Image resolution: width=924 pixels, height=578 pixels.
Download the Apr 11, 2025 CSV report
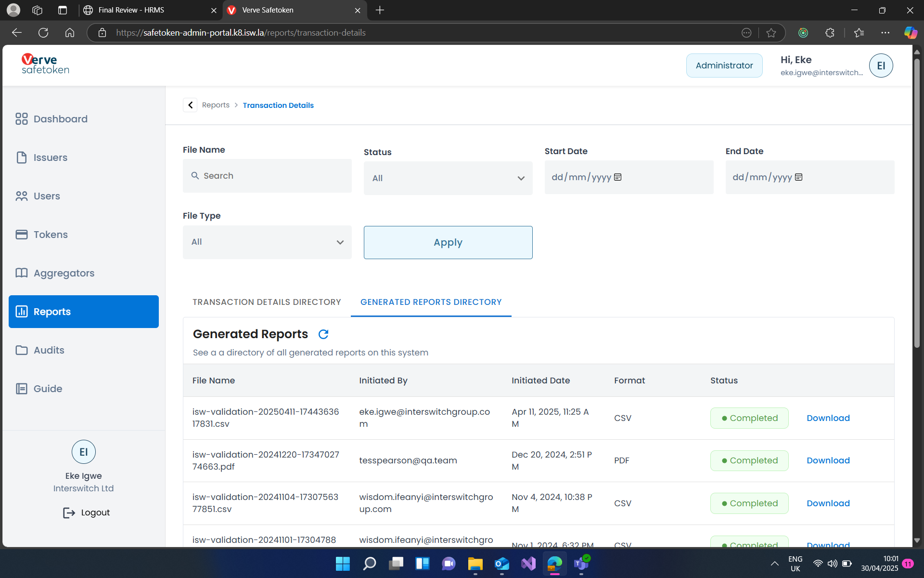[828, 418]
